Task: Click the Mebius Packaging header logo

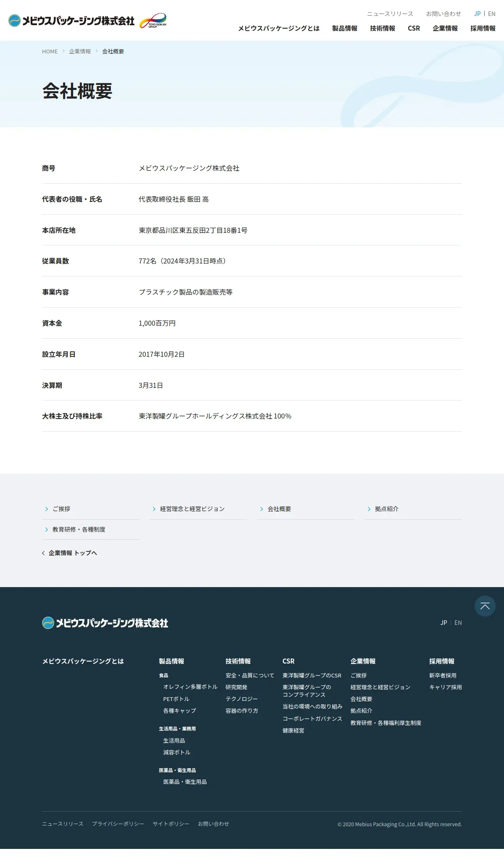Action: tap(71, 21)
